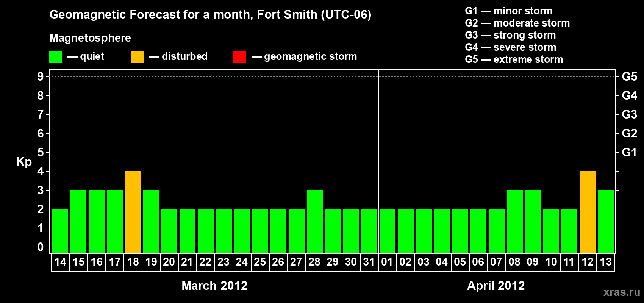Click the date cell 03 under the chart
This screenshot has width=644, height=303.
pyautogui.click(x=424, y=262)
